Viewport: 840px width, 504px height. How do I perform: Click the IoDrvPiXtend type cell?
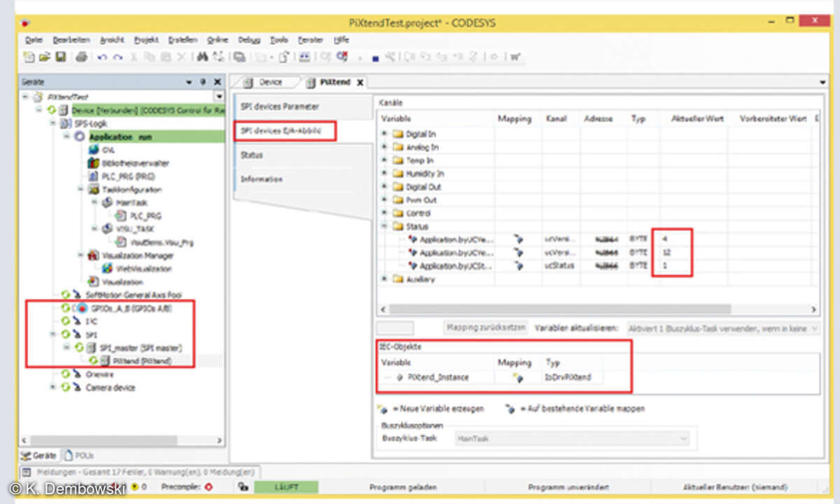coord(569,378)
